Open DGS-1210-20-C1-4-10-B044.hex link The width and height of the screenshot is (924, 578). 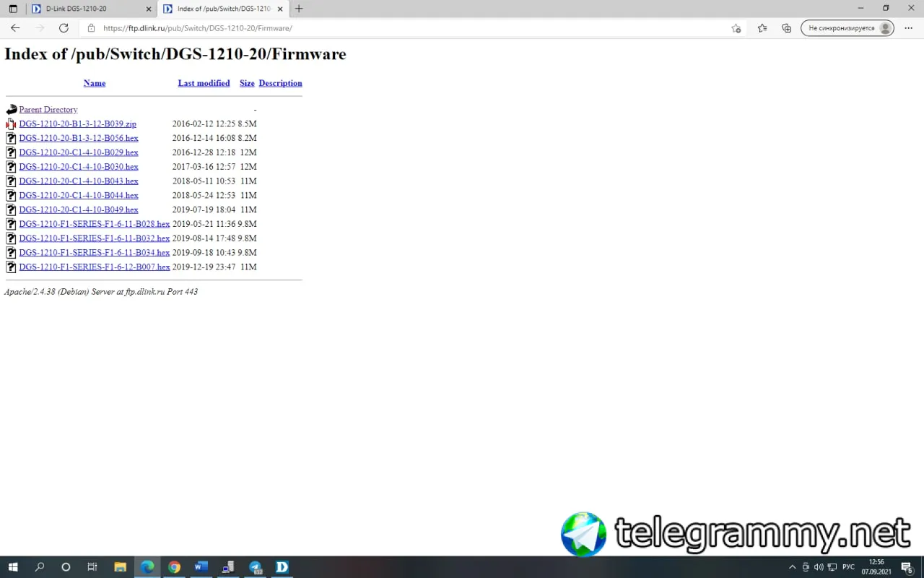(x=79, y=195)
